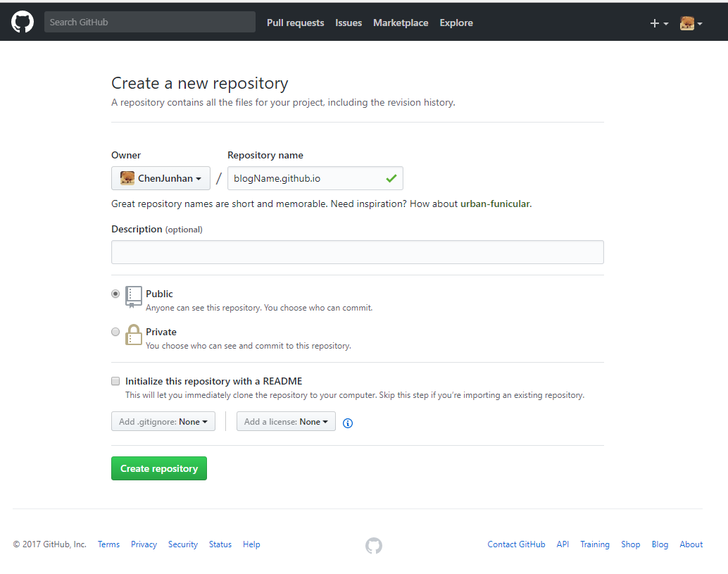Open the API footer link
Screen dimensions: 728x574
563,544
